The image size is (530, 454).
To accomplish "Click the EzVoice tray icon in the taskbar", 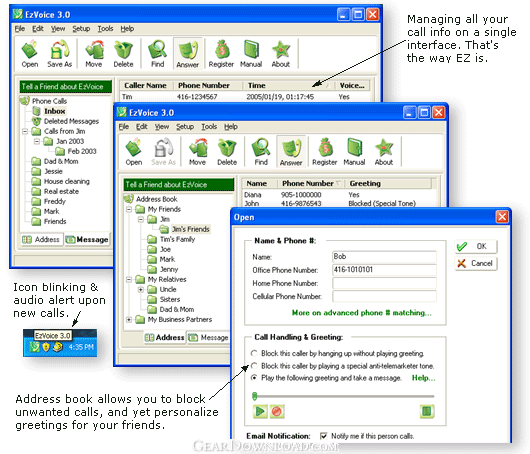I will coord(34,347).
